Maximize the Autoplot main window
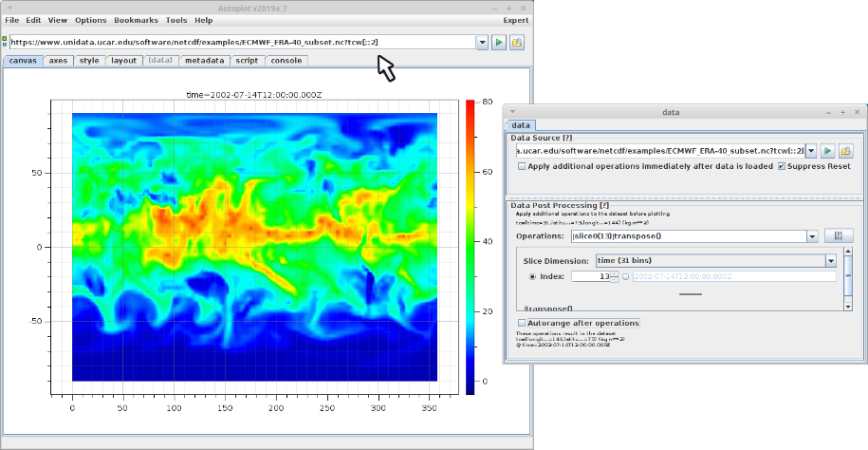Screen dimensions: 868x450 [x=509, y=9]
